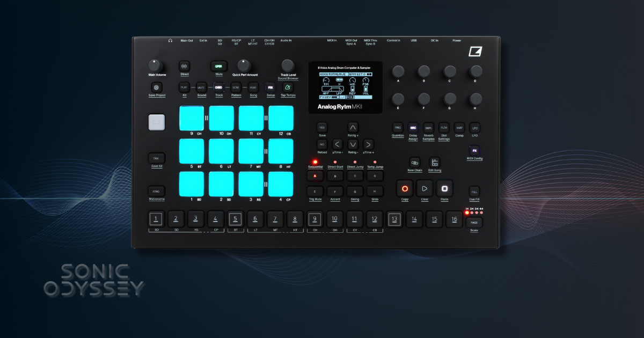
Task: Click data entry knob H
Action: click(x=475, y=99)
